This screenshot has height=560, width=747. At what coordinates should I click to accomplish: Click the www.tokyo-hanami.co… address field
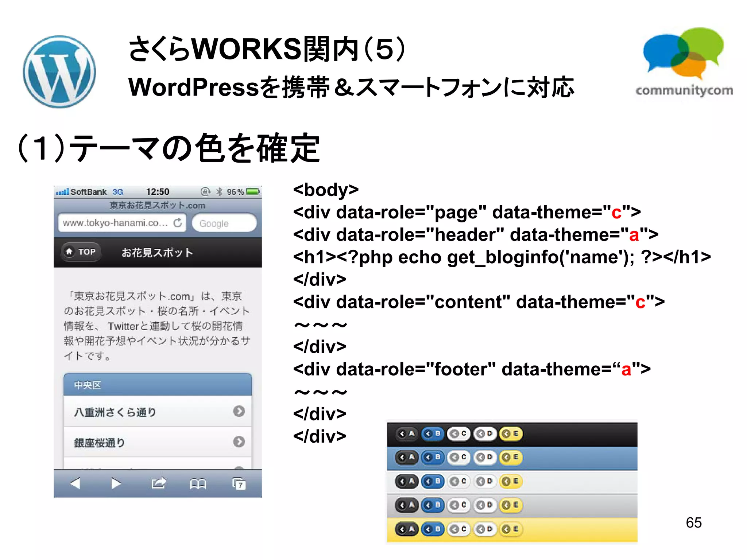122,222
